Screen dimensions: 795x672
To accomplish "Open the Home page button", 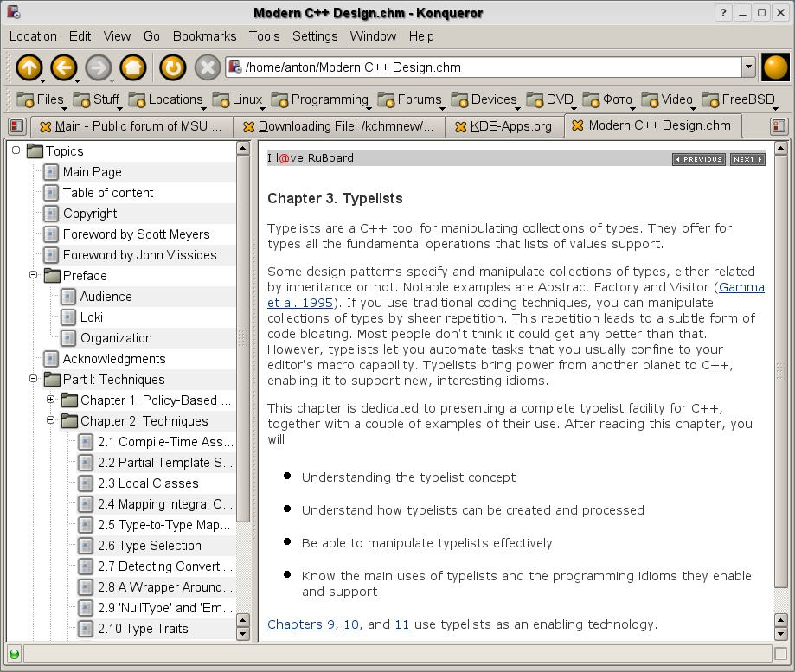I will [133, 67].
